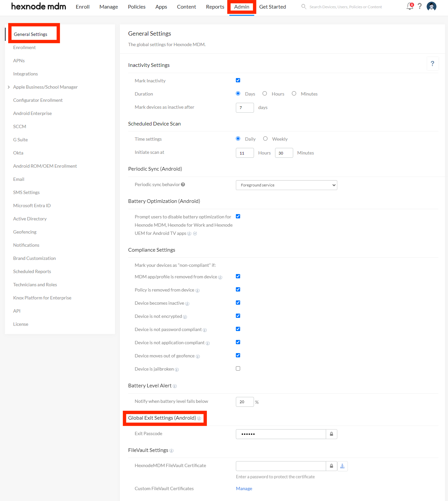This screenshot has height=501, width=448.
Task: Click lock icon on FileVault Certificate field
Action: pyautogui.click(x=331, y=466)
